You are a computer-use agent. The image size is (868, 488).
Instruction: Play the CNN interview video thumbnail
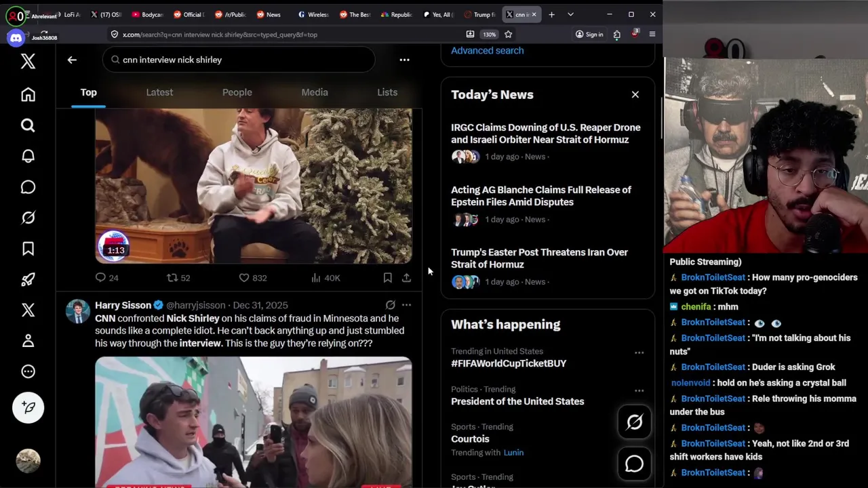click(254, 422)
